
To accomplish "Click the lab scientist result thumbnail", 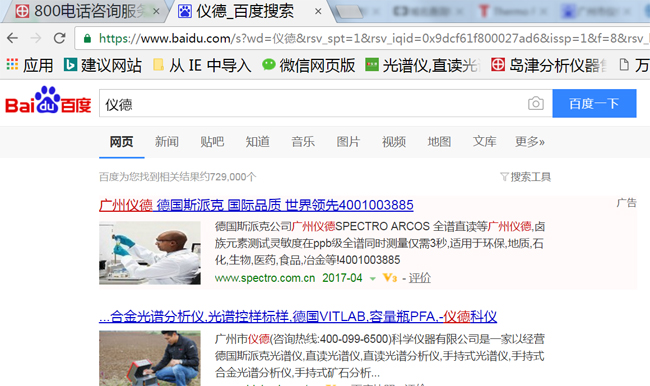I will [150, 253].
